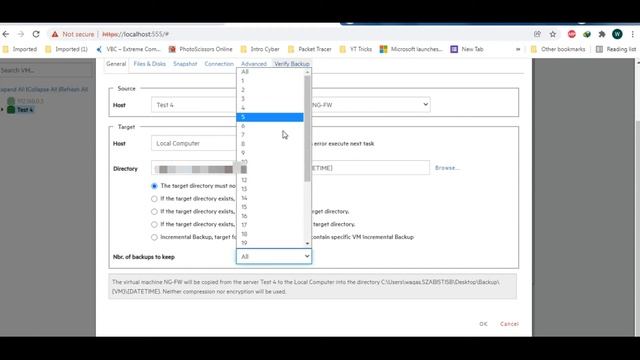This screenshot has height=360, width=640.
Task: Show more bookmarks with the chevron
Action: pyautogui.click(x=518, y=49)
